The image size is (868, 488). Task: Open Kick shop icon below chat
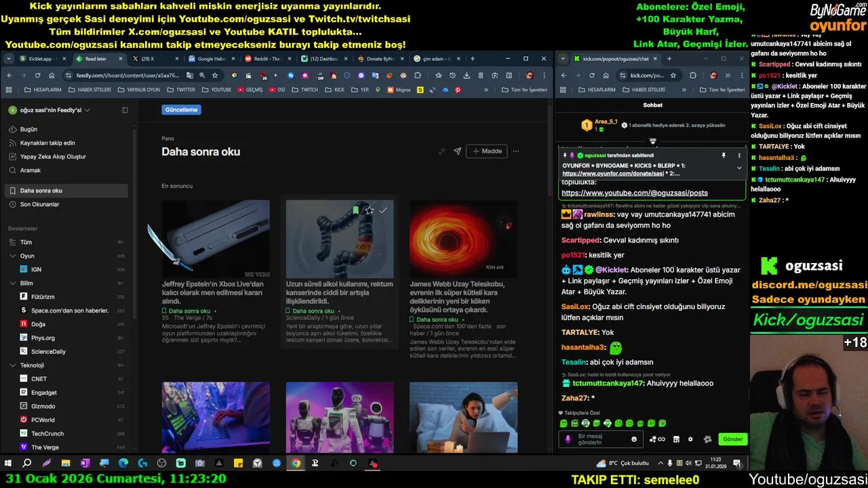[x=676, y=439]
